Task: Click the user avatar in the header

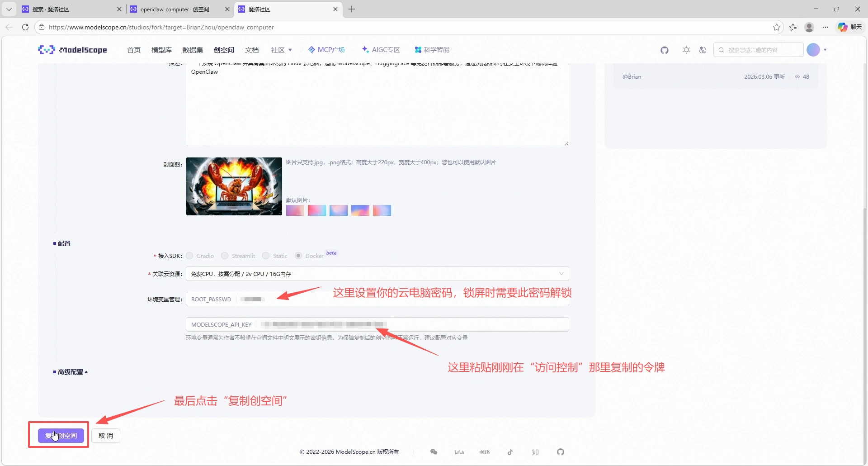Action: coord(813,50)
